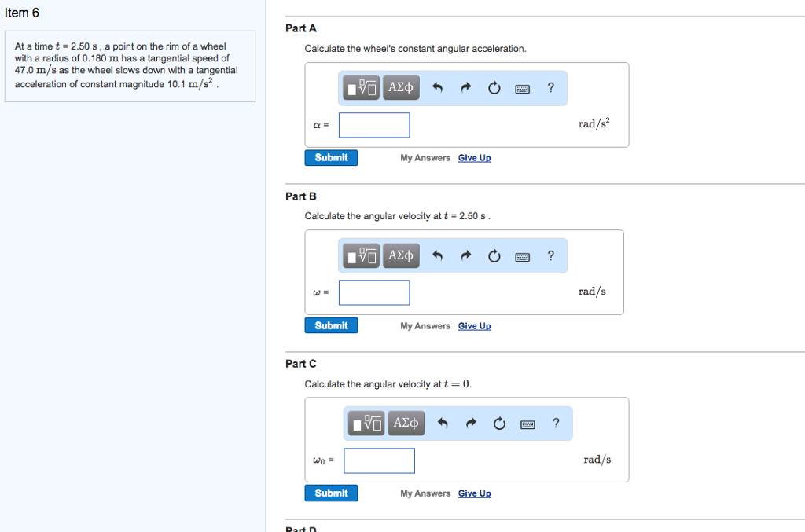Click the ω0 answer input field in Part C
The width and height of the screenshot is (805, 532).
click(379, 460)
